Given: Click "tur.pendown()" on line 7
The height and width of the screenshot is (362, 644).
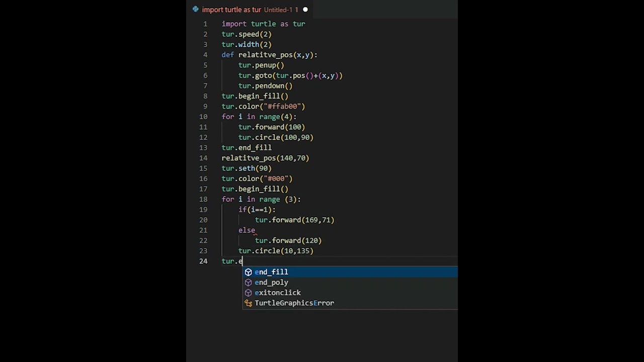Looking at the screenshot, I should 265,86.
